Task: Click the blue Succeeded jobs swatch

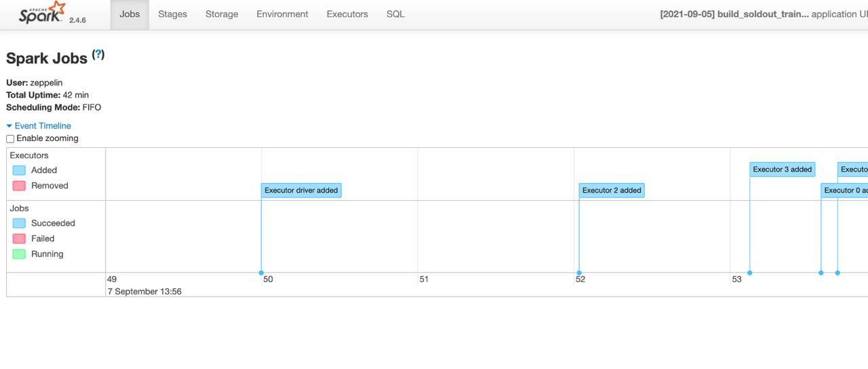Action: tap(19, 223)
